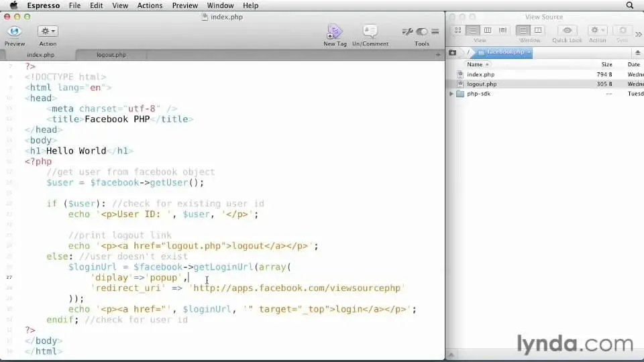Image resolution: width=644 pixels, height=362 pixels.
Task: Click the 305 B size value
Action: [604, 84]
